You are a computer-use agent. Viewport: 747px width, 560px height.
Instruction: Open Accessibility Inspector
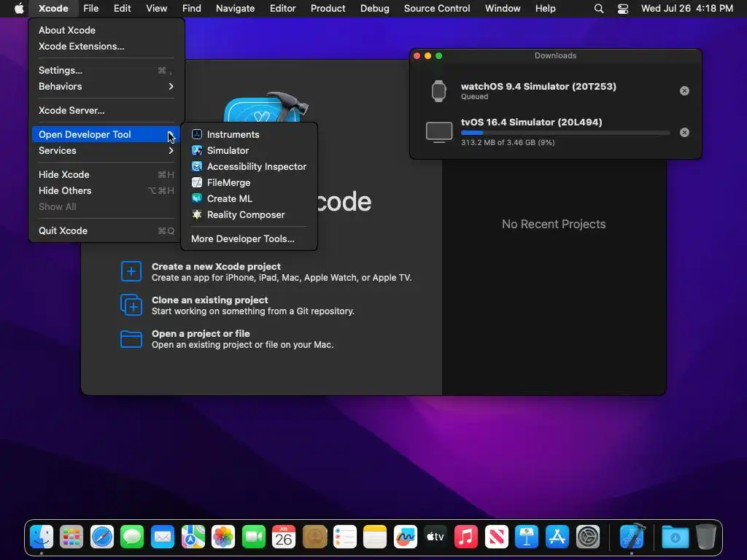click(x=249, y=167)
